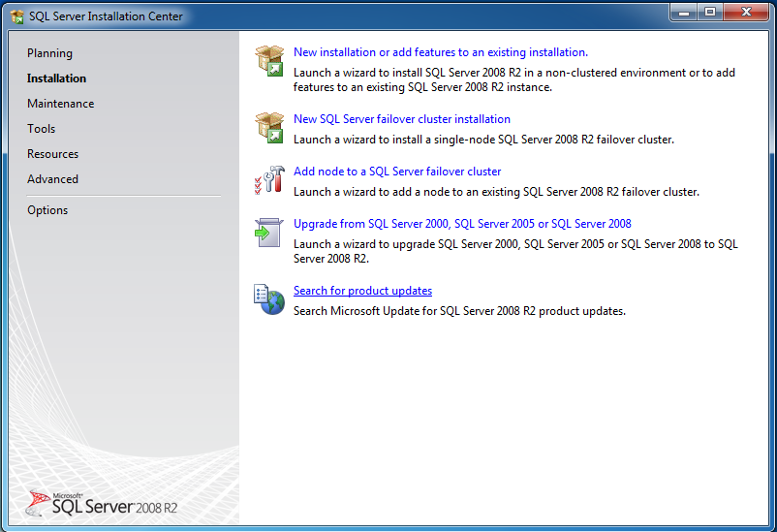Viewport: 777px width, 532px height.
Task: Open Add node to a SQL Server failover cluster
Action: coord(397,172)
